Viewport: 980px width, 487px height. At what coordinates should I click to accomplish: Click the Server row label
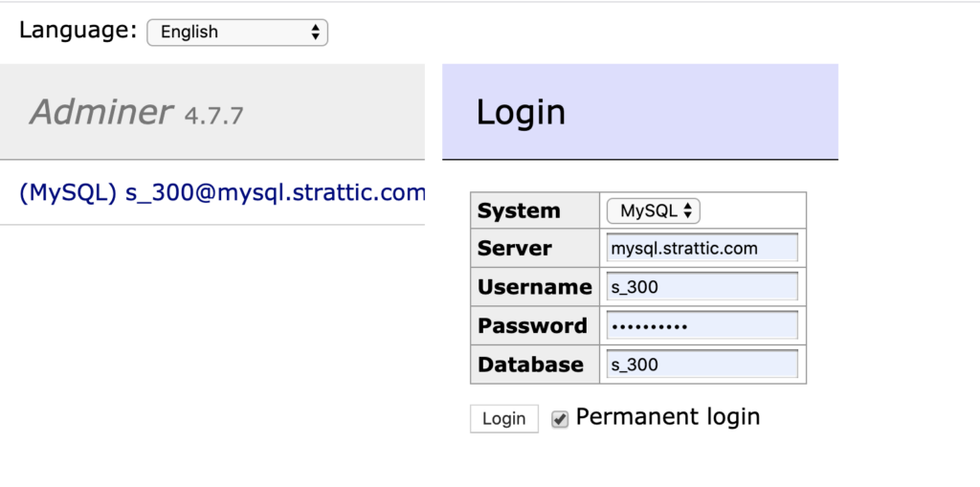coord(514,248)
